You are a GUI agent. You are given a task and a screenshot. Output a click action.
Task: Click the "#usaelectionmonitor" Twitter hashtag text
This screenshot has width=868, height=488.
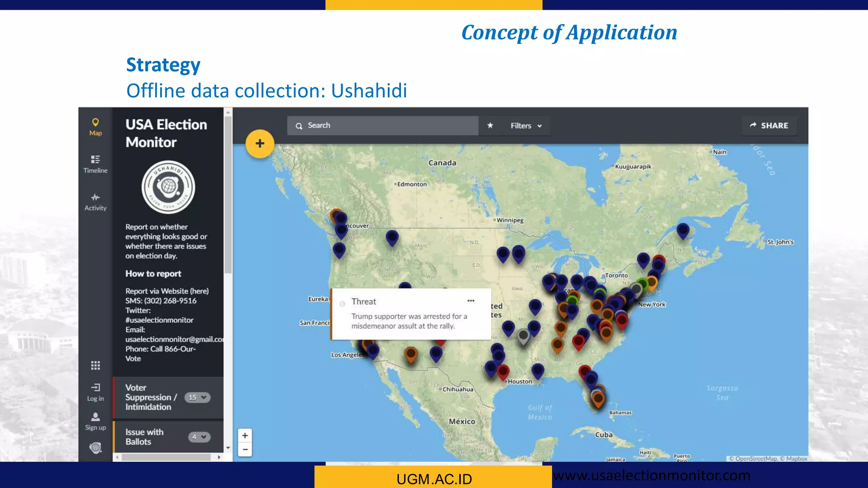pos(159,320)
